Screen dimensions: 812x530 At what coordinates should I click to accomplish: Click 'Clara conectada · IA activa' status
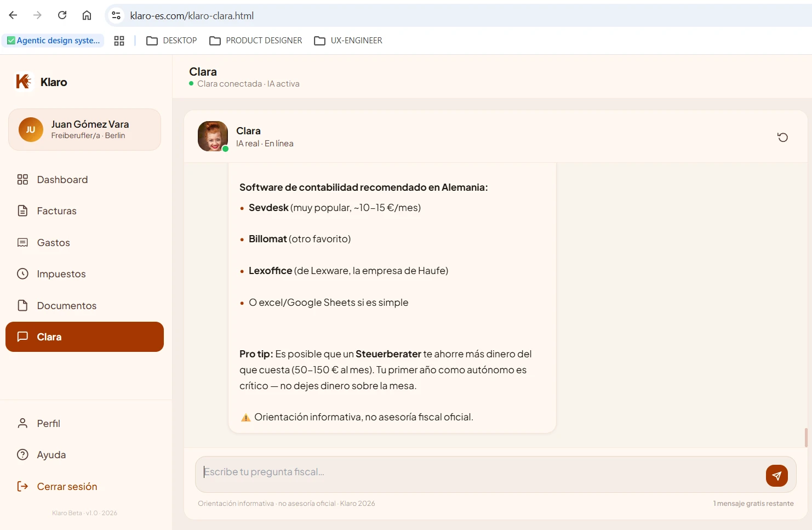pyautogui.click(x=248, y=84)
